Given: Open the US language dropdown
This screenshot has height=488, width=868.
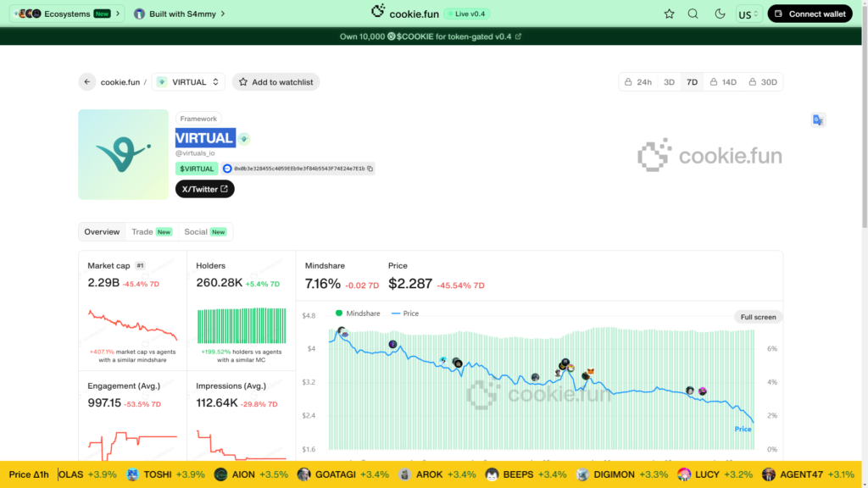Looking at the screenshot, I should [x=748, y=14].
